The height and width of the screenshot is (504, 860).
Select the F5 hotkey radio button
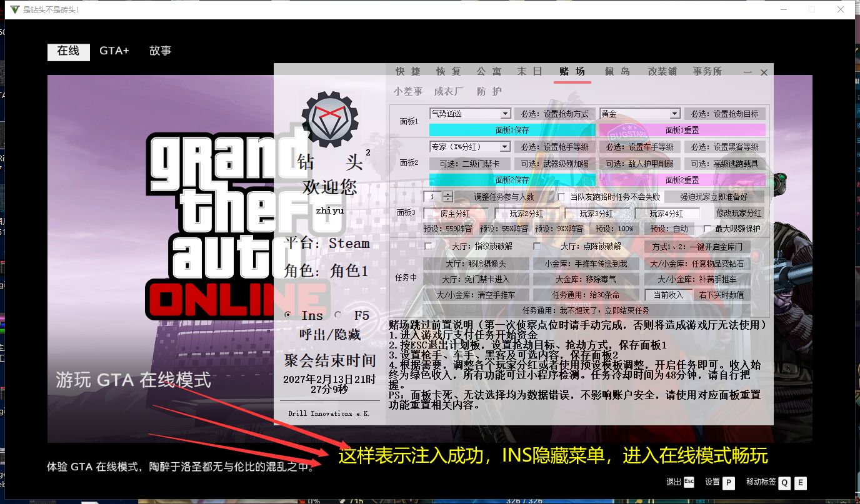[338, 315]
